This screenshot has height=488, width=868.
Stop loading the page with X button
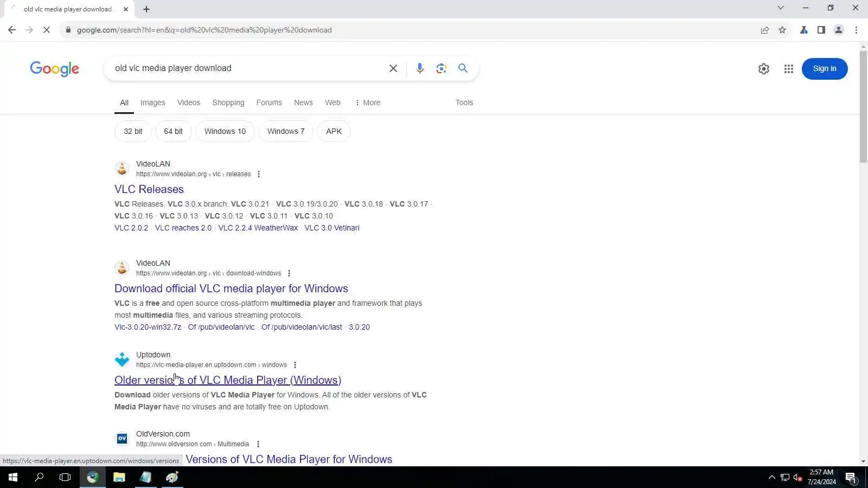[47, 30]
